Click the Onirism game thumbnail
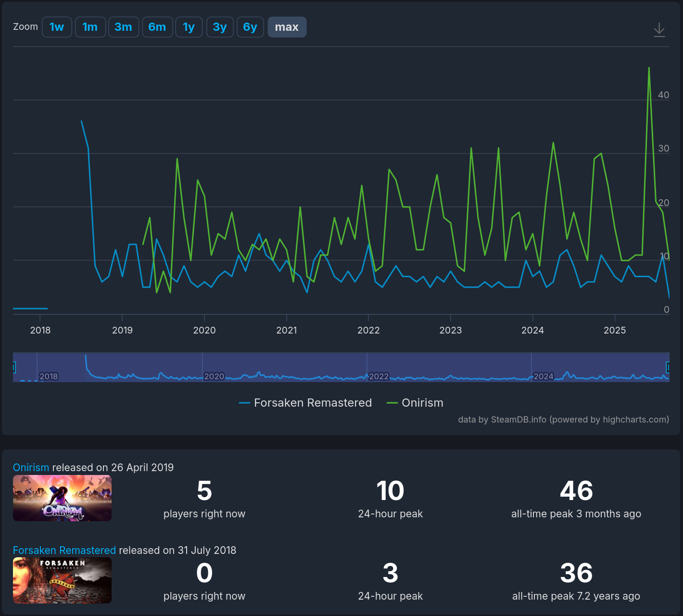The height and width of the screenshot is (616, 683). pos(62,498)
